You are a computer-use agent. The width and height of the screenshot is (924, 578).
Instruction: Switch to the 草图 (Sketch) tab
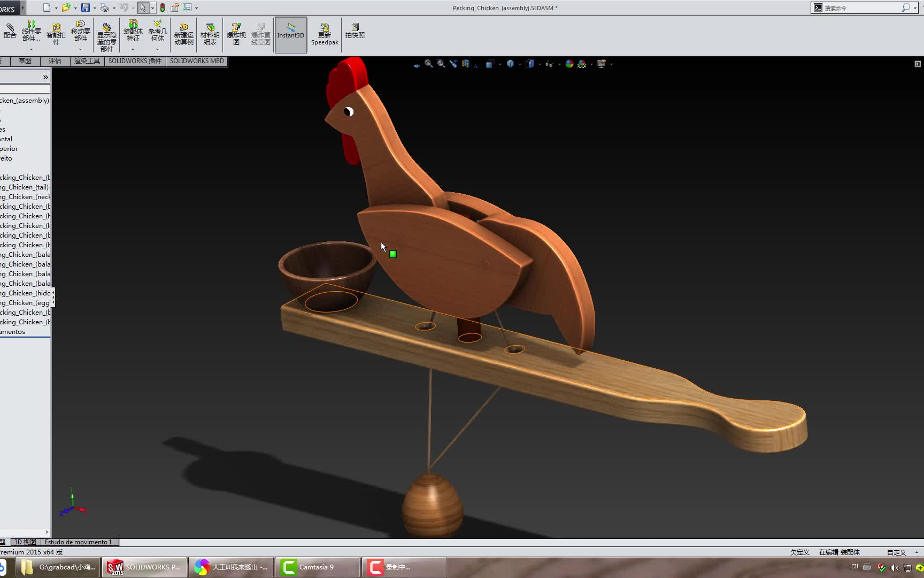[x=25, y=61]
